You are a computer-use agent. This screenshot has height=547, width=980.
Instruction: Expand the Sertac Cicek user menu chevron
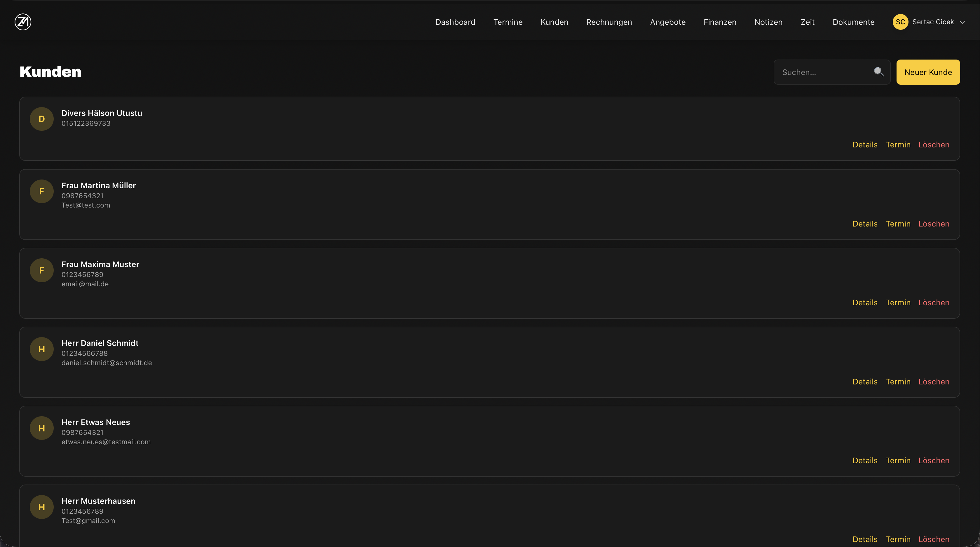tap(962, 22)
